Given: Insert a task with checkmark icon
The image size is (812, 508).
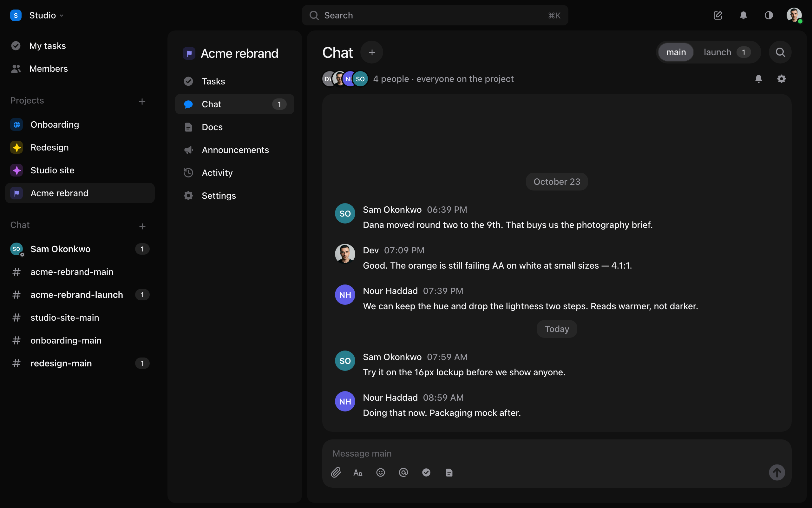Looking at the screenshot, I should 426,472.
